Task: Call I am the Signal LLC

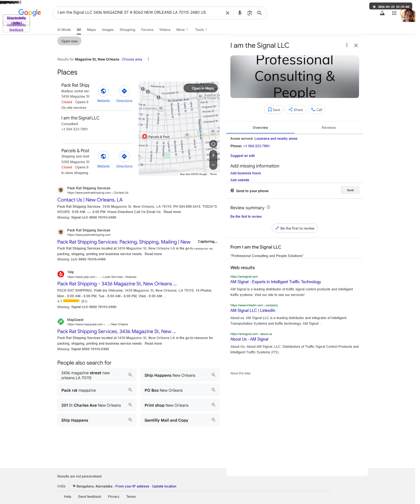Action: pos(317,109)
